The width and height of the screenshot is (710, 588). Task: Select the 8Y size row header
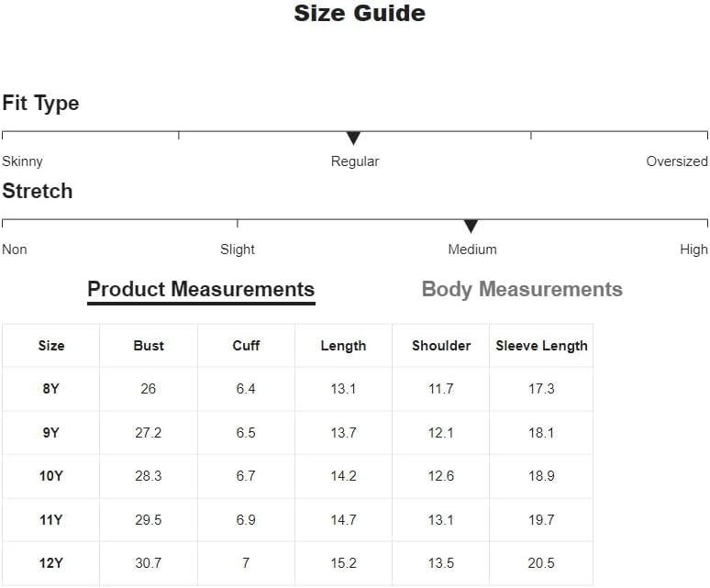[50, 388]
